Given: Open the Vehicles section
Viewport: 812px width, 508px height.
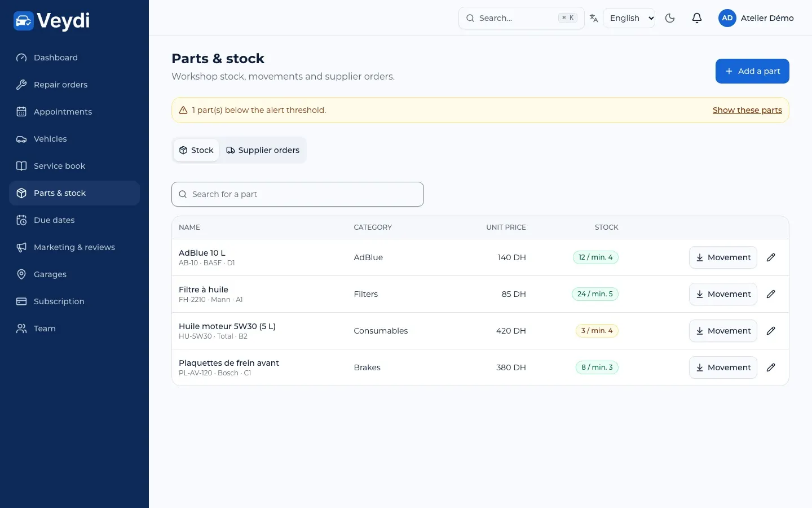Looking at the screenshot, I should pyautogui.click(x=74, y=139).
